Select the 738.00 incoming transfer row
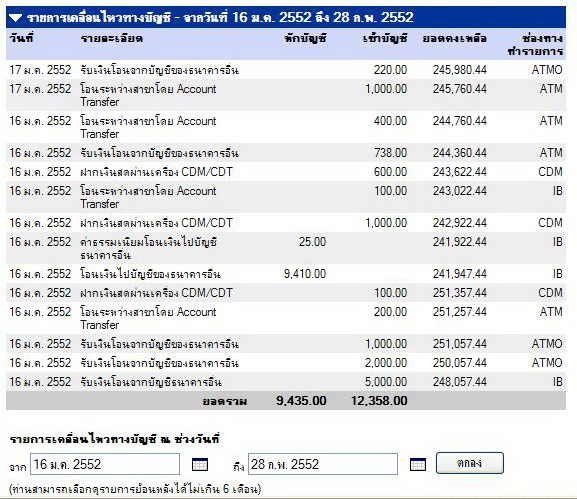The height and width of the screenshot is (499, 577). (286, 153)
